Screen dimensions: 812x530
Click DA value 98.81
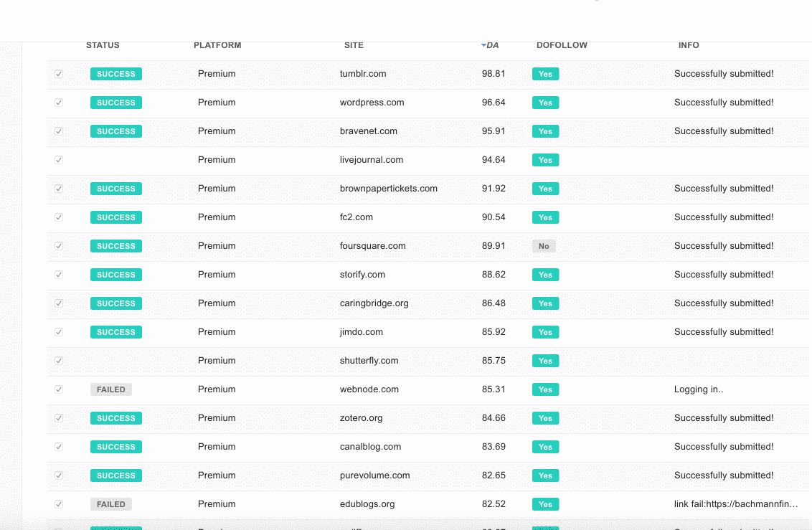[x=494, y=73]
